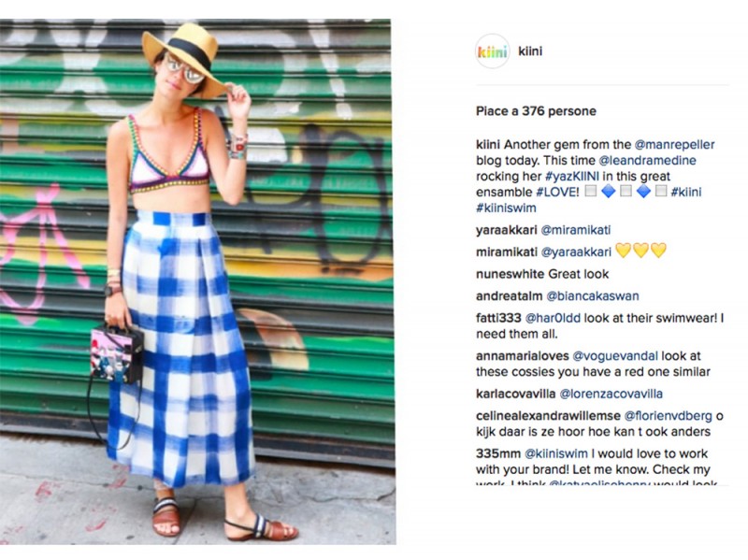Open the @miramikati mention

coord(576,230)
